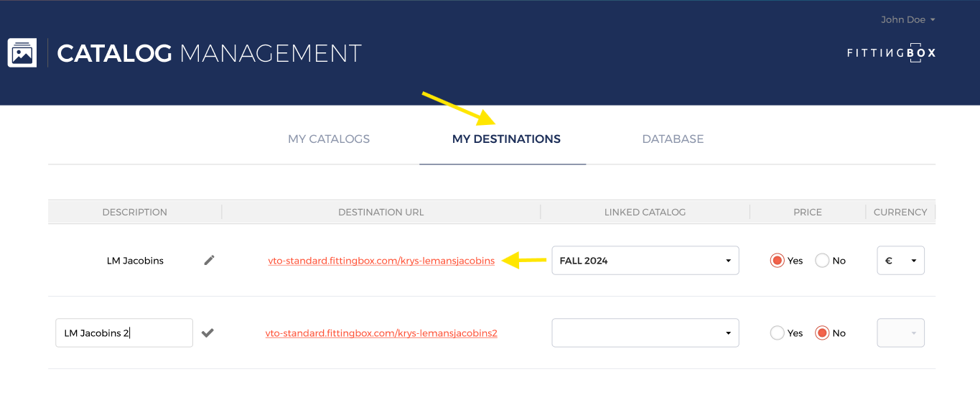Click the LM Jacobins 2 description field
The width and height of the screenshot is (980, 400).
click(124, 333)
